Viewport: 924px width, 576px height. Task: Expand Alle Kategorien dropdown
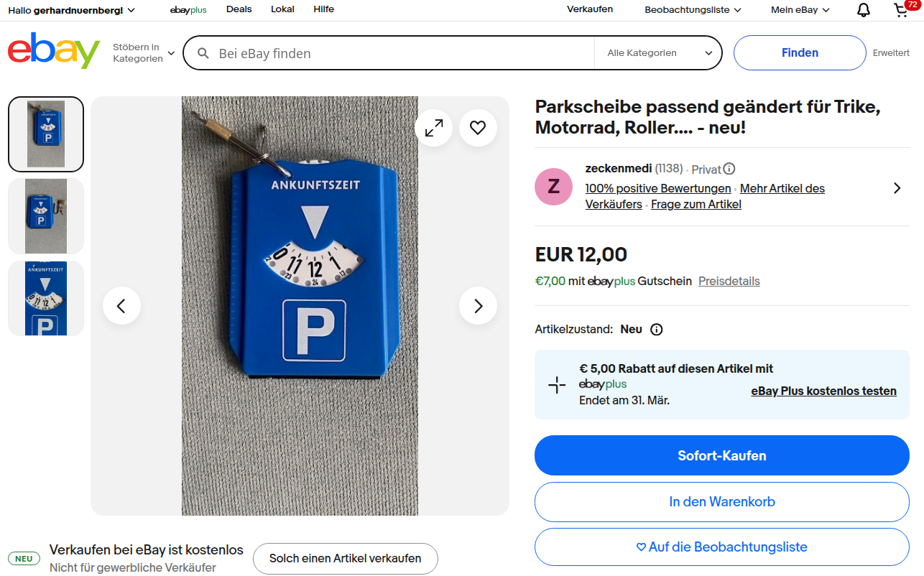click(x=659, y=53)
